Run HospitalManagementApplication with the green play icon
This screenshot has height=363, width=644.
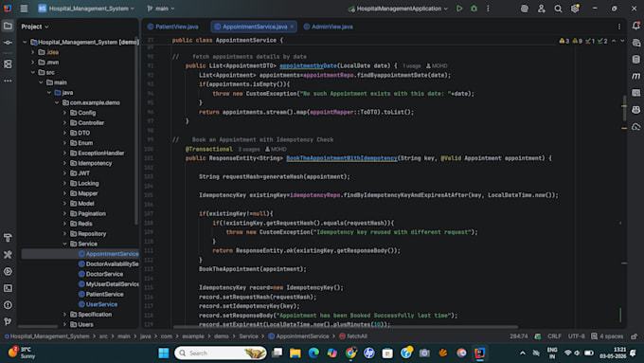click(x=459, y=9)
